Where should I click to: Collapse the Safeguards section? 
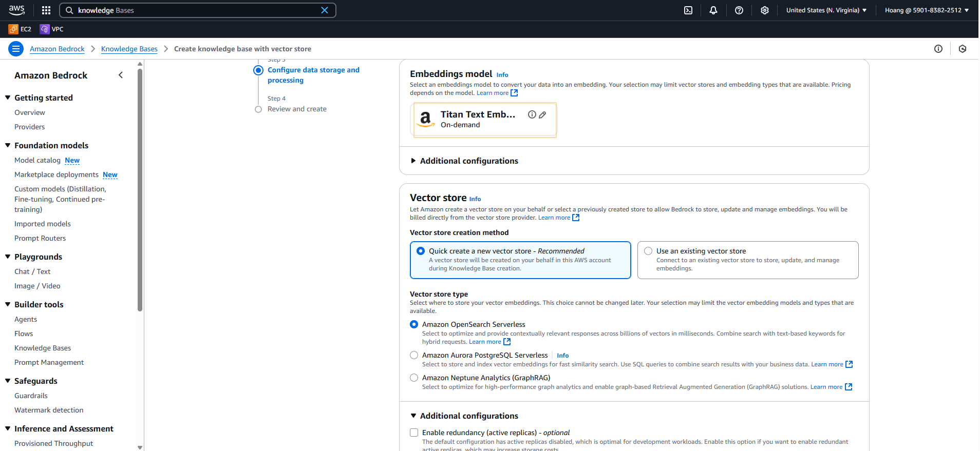tap(8, 381)
